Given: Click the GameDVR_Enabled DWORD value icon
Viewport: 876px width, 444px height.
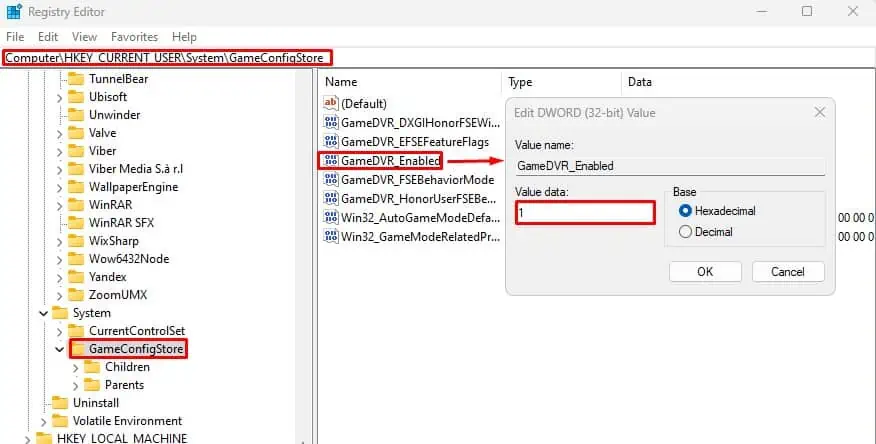Looking at the screenshot, I should click(331, 161).
